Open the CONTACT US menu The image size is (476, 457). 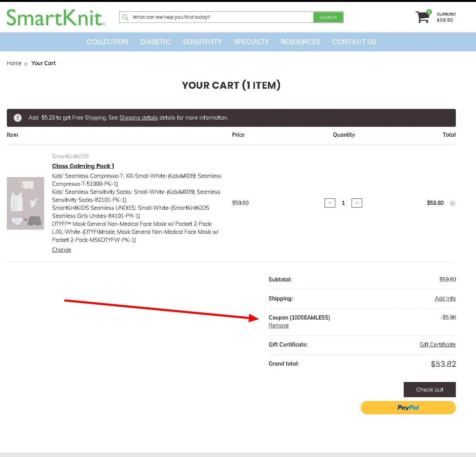(x=354, y=42)
